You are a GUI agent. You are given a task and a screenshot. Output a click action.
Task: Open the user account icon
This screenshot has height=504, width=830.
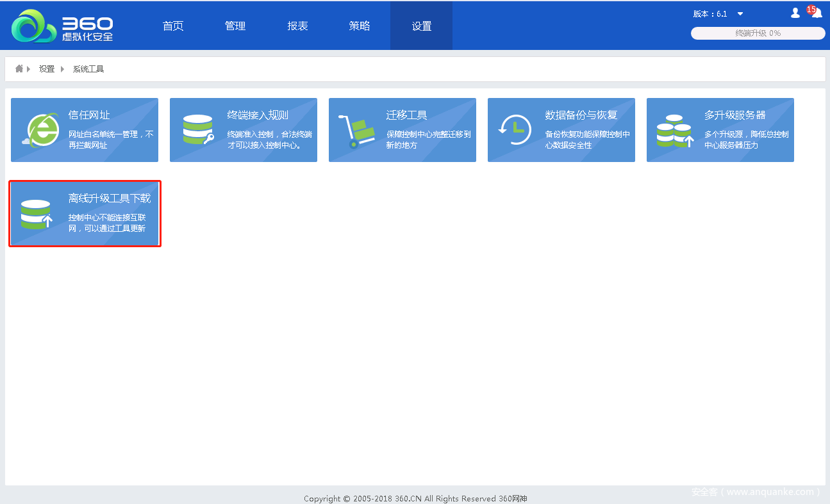795,13
